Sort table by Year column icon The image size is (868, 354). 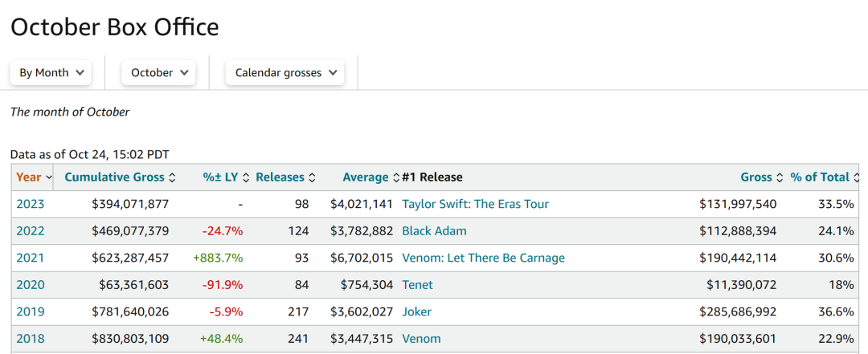[x=49, y=177]
